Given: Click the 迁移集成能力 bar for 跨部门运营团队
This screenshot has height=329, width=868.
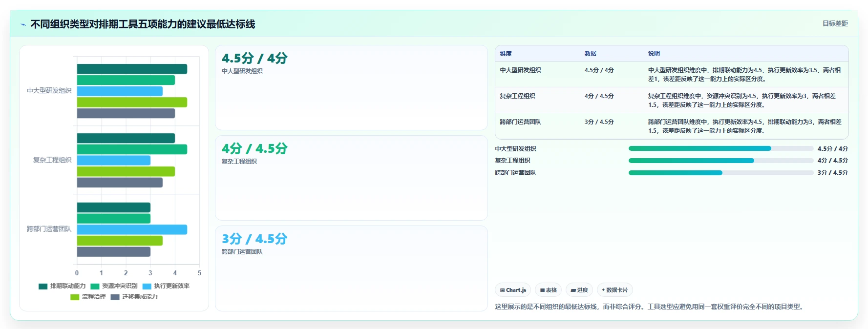Looking at the screenshot, I should (114, 252).
